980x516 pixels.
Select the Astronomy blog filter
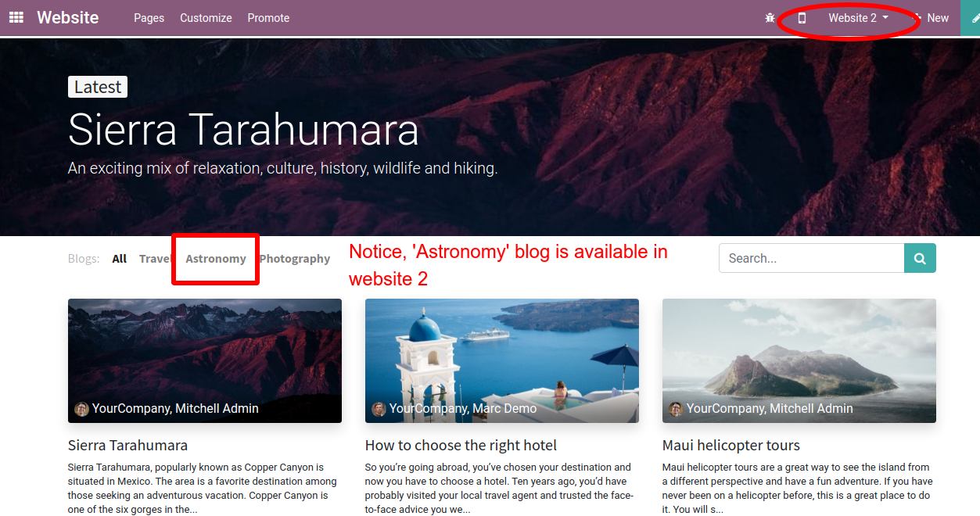(x=216, y=259)
